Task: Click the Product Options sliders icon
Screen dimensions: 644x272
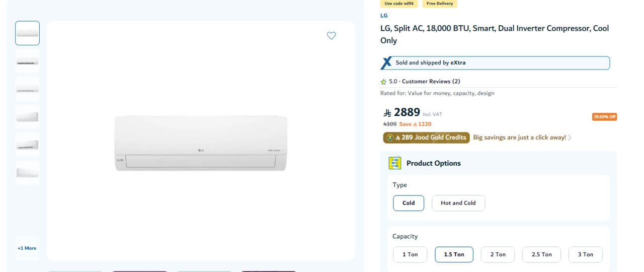Action: [x=395, y=163]
